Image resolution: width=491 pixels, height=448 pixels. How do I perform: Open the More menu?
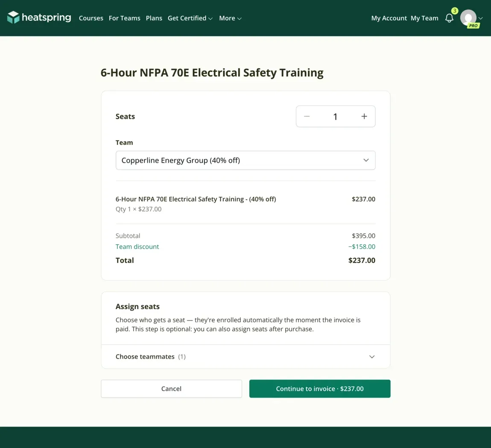pyautogui.click(x=230, y=18)
